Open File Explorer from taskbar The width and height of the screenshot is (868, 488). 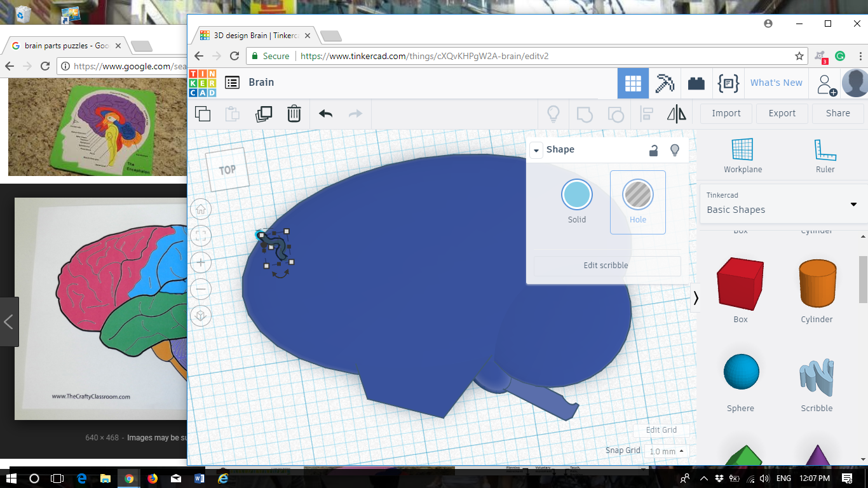point(105,478)
